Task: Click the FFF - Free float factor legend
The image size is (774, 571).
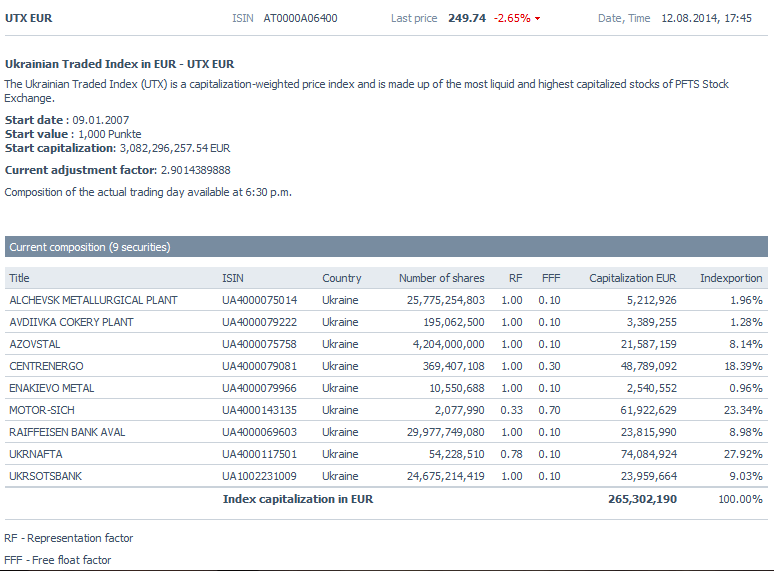Action: point(58,560)
